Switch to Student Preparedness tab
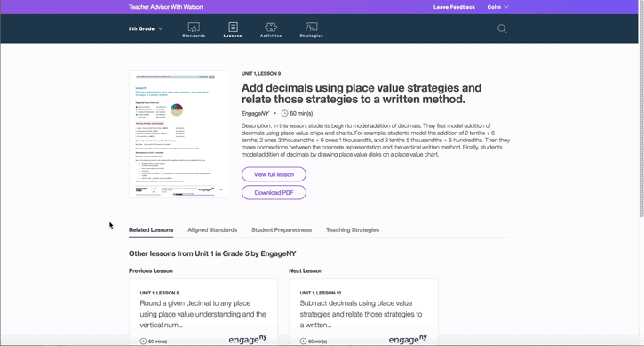This screenshot has height=346, width=644. pos(282,230)
